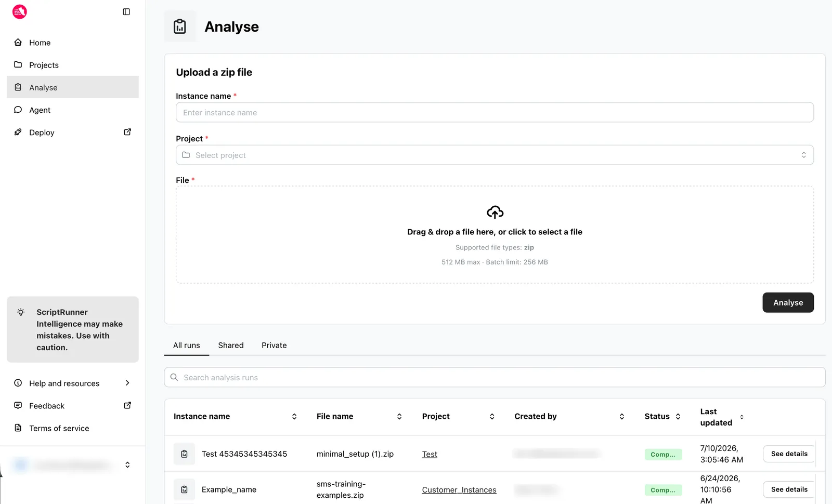Image resolution: width=832 pixels, height=504 pixels.
Task: Focus the Search analysis runs field
Action: [x=495, y=377]
